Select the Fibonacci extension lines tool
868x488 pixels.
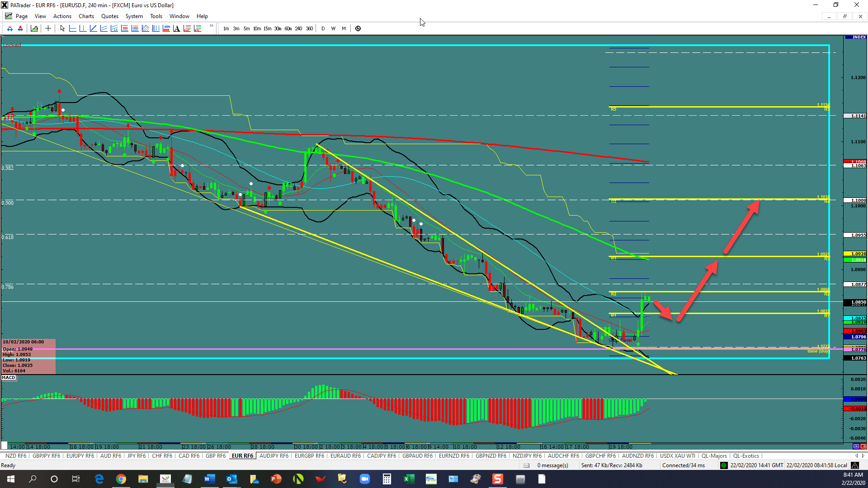coord(135,28)
